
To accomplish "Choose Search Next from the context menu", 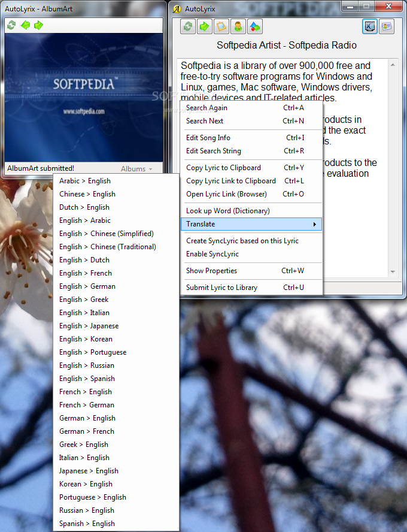I will point(251,121).
